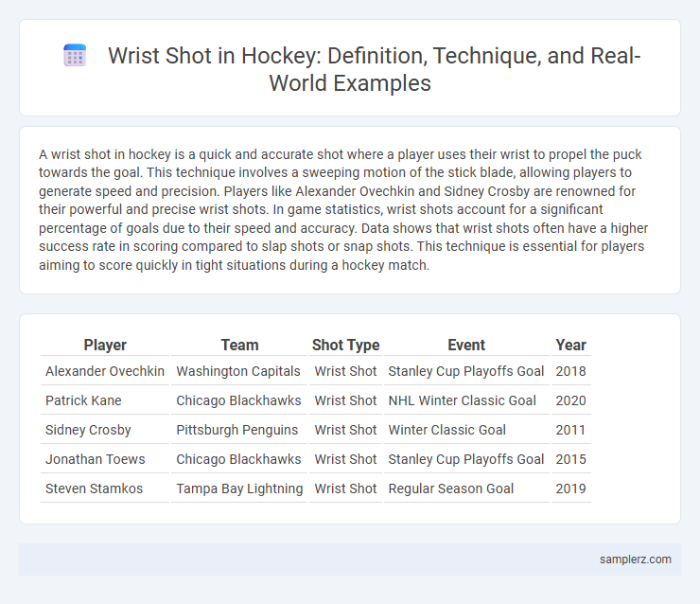Select the Player column header
Screen dimensions: 700x604
pyautogui.click(x=105, y=345)
